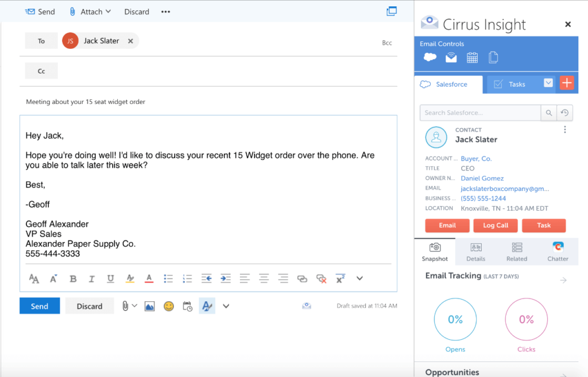Viewport: 588px width, 377px height.
Task: Center align the text
Action: click(x=264, y=278)
